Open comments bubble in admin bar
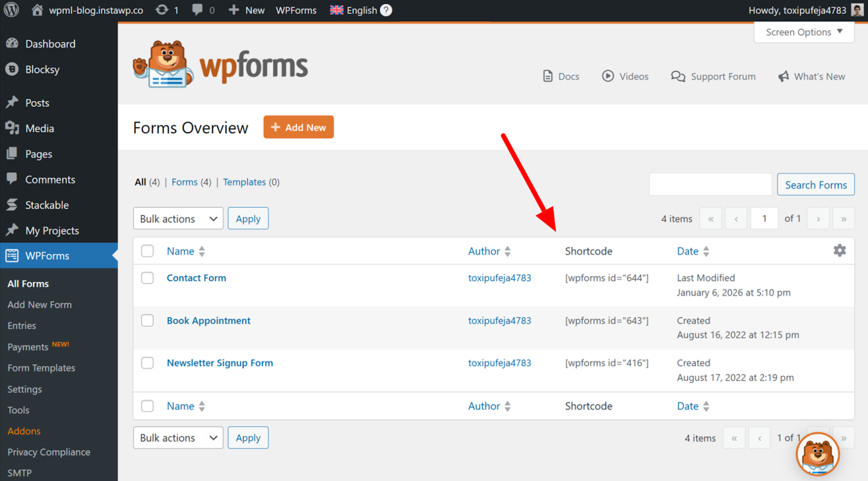The image size is (868, 481). (197, 10)
